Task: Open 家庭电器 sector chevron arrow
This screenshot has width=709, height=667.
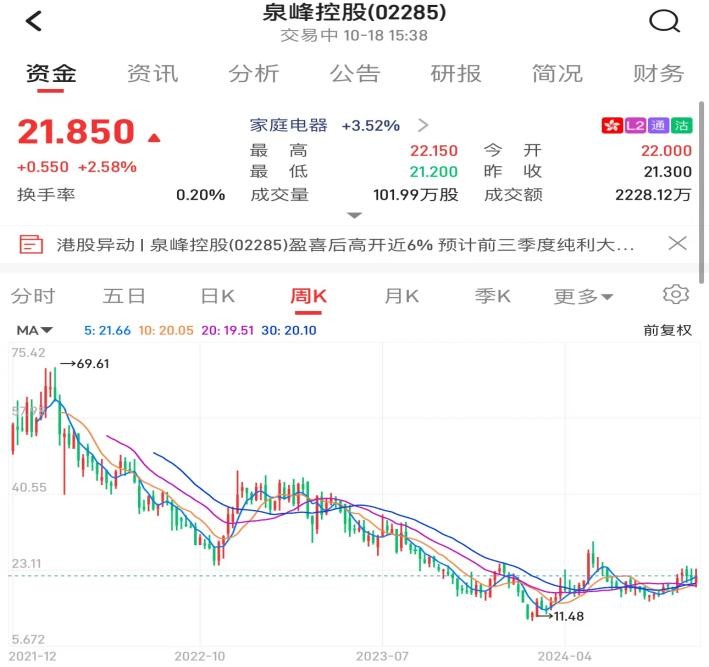Action: click(423, 125)
